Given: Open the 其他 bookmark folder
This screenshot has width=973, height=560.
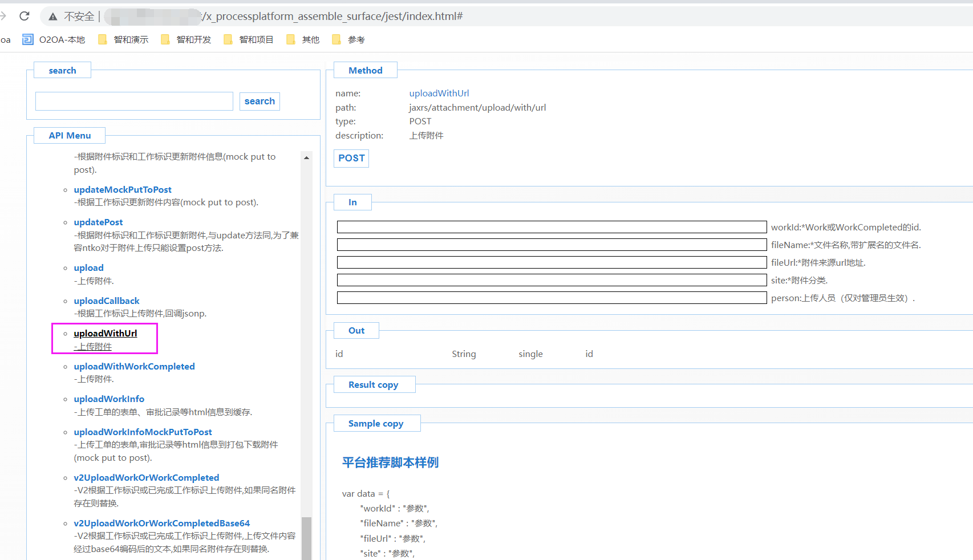Looking at the screenshot, I should point(303,39).
